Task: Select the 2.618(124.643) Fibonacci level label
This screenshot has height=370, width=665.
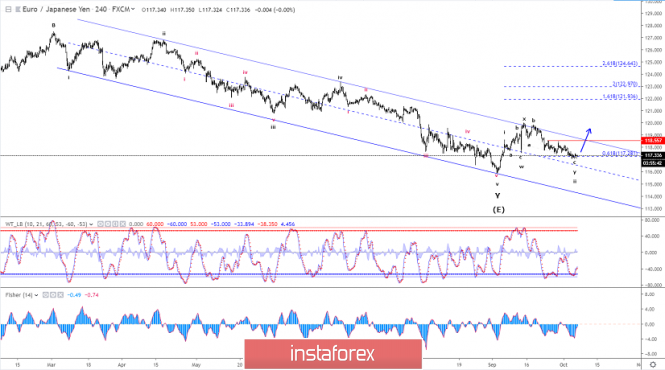Action: (620, 64)
